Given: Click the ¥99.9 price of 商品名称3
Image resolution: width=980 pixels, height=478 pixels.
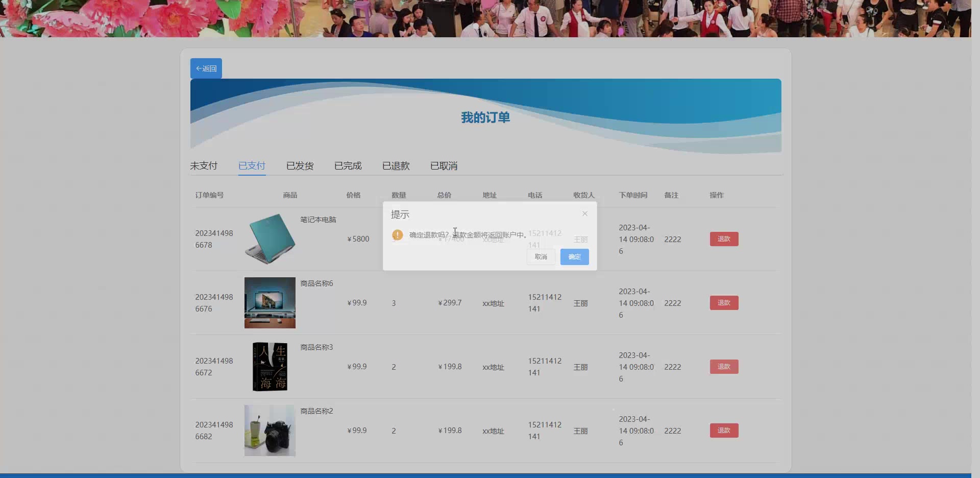Looking at the screenshot, I should pos(357,367).
